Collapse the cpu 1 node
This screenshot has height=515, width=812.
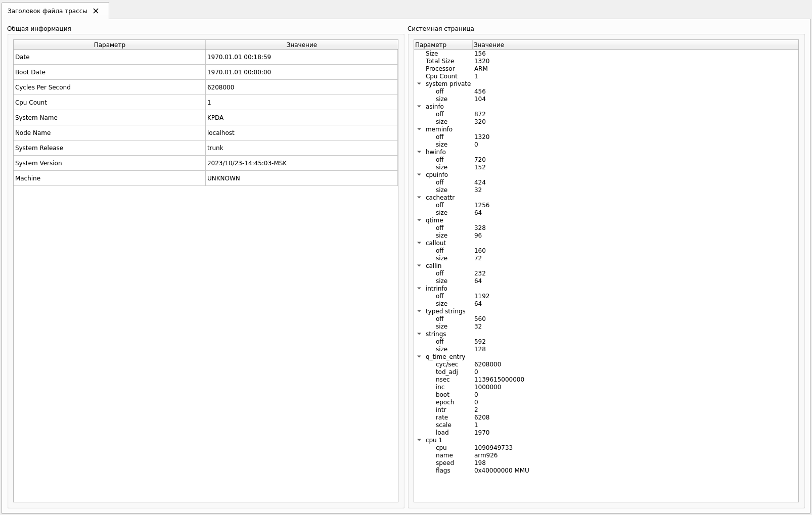[x=419, y=440]
